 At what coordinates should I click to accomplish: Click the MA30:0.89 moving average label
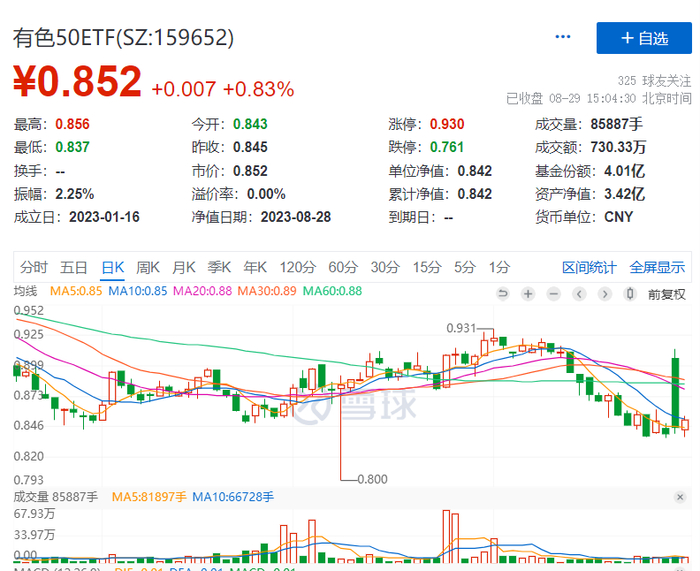(267, 291)
